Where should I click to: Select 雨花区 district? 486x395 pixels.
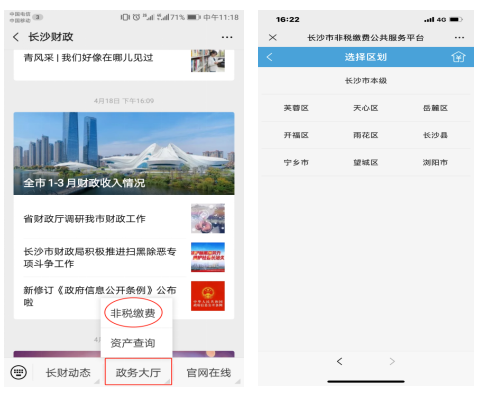[366, 135]
